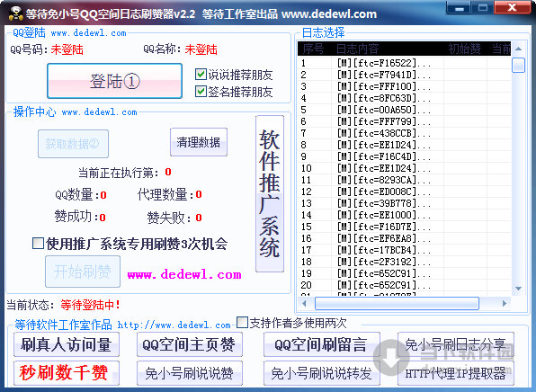The width and height of the screenshot is (536, 392).
Task: Open QQ空间主页赞 tool
Action: click(190, 344)
